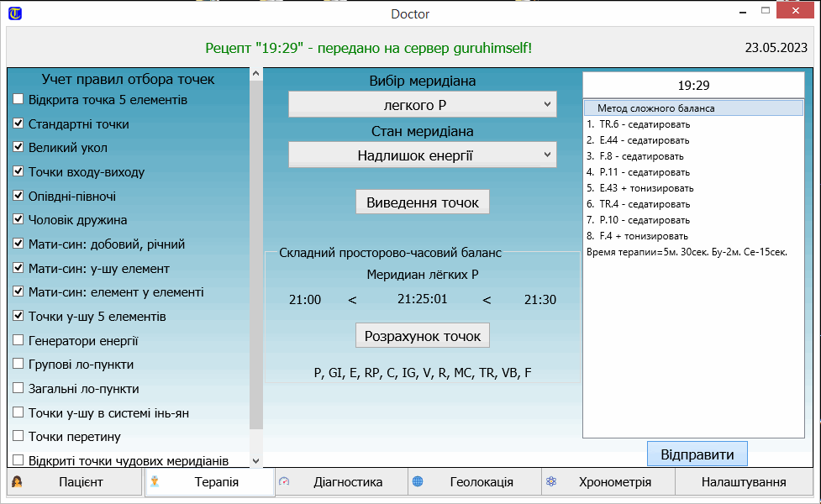Open the Вибір меридіана dropdown

click(423, 105)
